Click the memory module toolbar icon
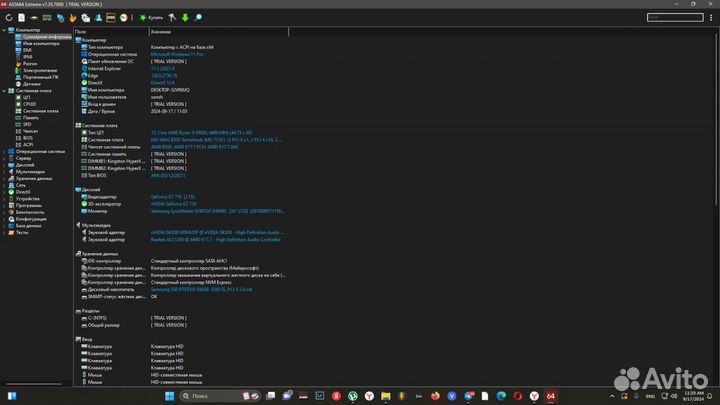720x405 pixels. (x=47, y=17)
